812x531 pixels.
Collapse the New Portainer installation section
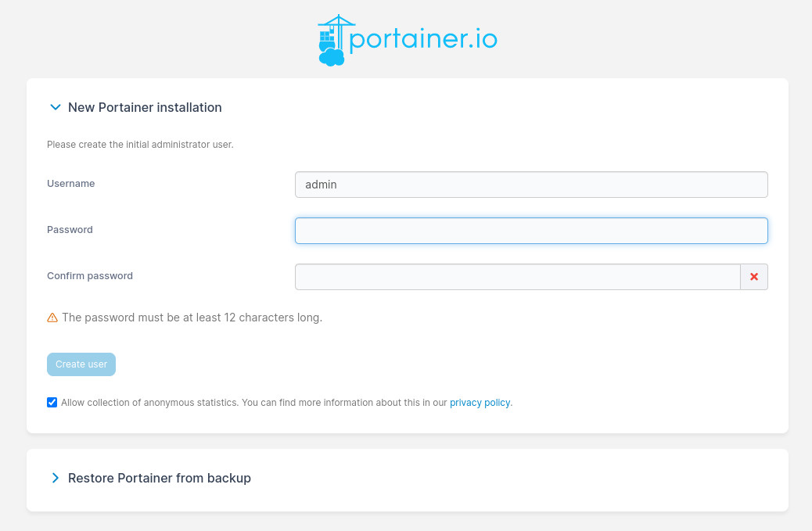tap(55, 107)
